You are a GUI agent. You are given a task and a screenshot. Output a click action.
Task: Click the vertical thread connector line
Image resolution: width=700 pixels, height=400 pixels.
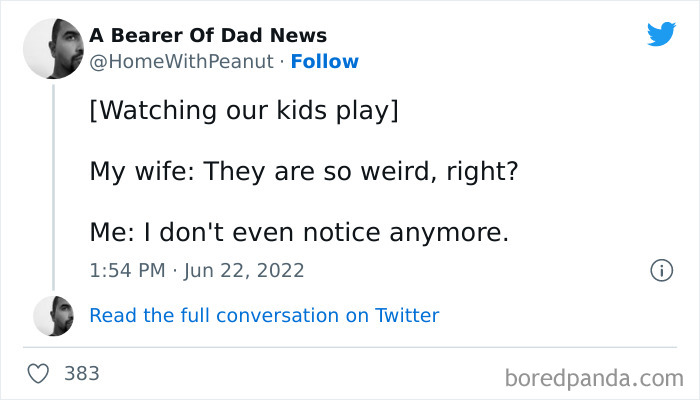pyautogui.click(x=53, y=190)
